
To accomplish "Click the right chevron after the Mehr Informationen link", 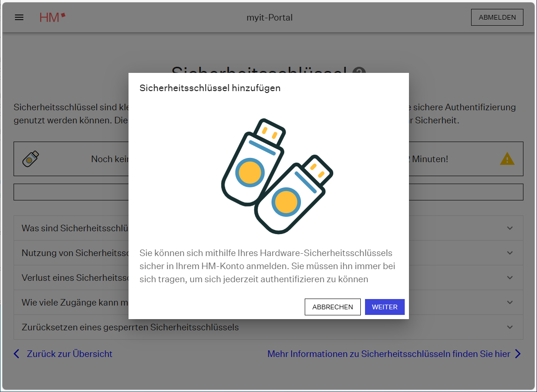I will (x=517, y=354).
